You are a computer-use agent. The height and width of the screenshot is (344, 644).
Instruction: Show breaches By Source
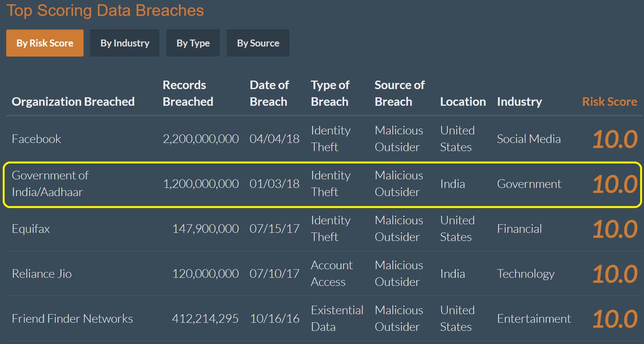click(258, 43)
